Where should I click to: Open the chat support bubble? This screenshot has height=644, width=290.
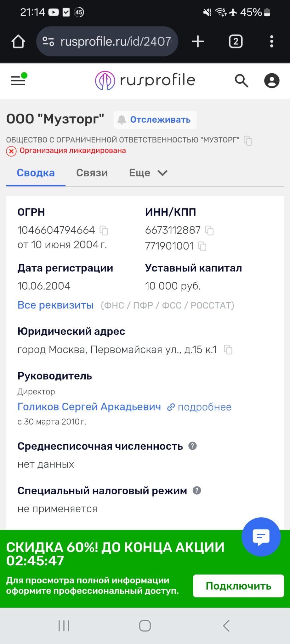[261, 536]
